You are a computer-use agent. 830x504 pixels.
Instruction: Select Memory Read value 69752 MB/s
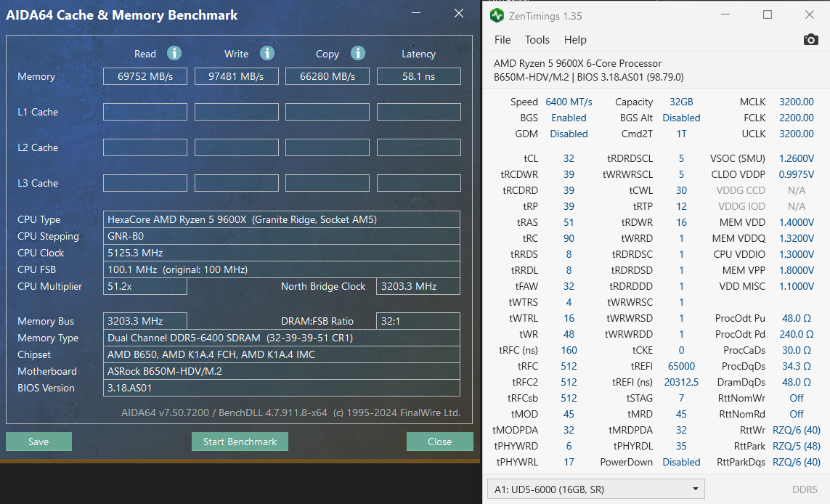click(x=145, y=76)
